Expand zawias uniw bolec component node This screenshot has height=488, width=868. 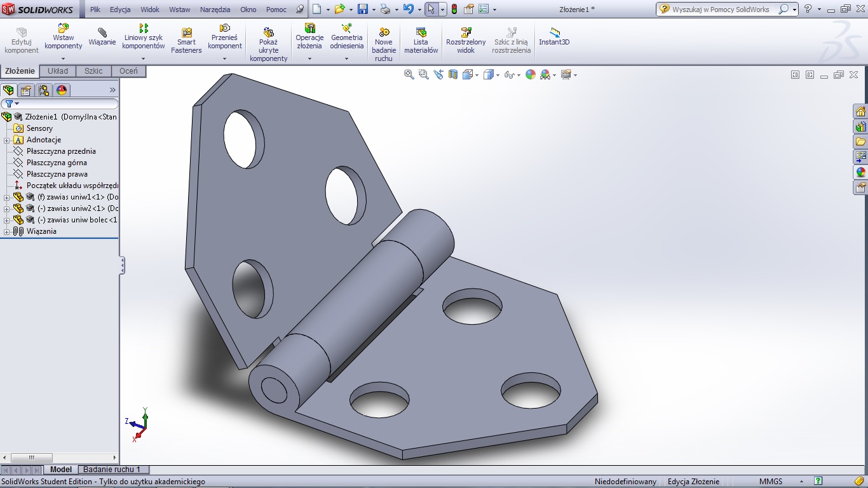(x=6, y=220)
